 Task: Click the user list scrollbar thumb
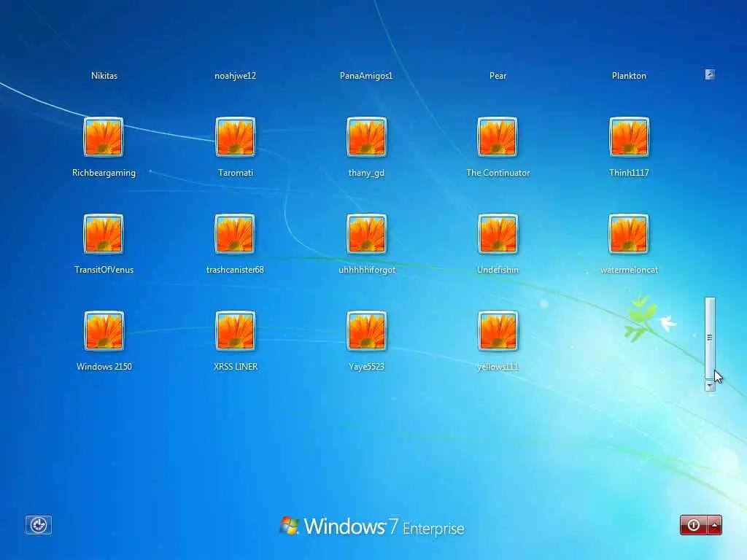tap(710, 338)
